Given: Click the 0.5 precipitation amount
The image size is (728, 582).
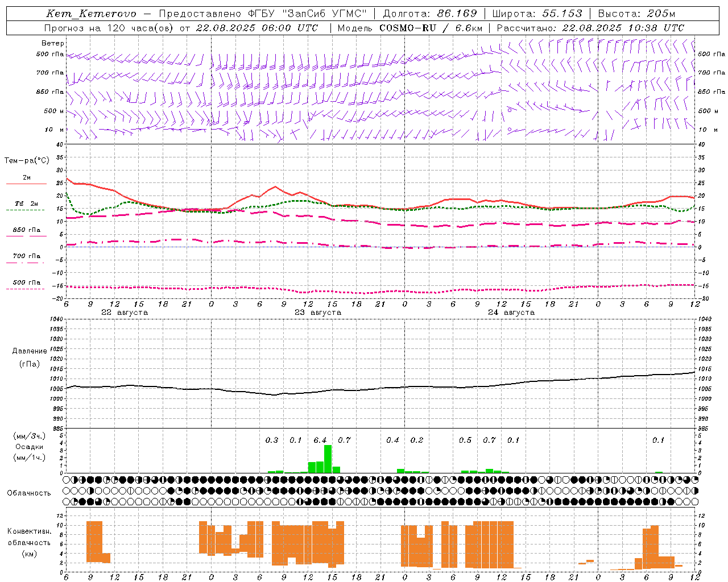Looking at the screenshot, I should click(465, 440).
